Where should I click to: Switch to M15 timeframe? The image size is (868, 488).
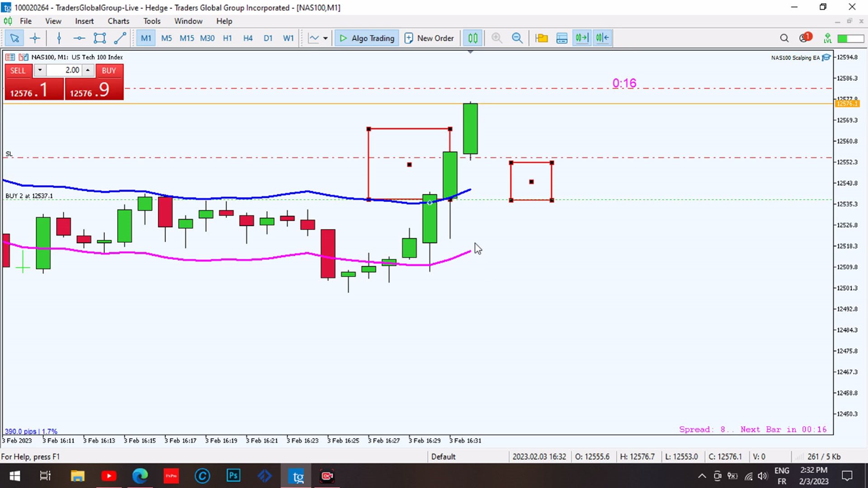(187, 38)
